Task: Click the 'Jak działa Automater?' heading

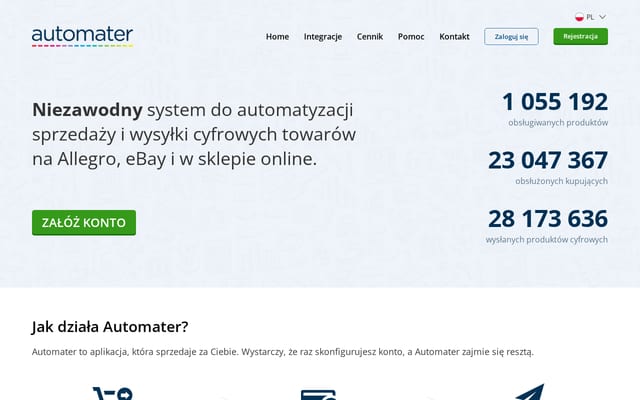Action: 110,327
